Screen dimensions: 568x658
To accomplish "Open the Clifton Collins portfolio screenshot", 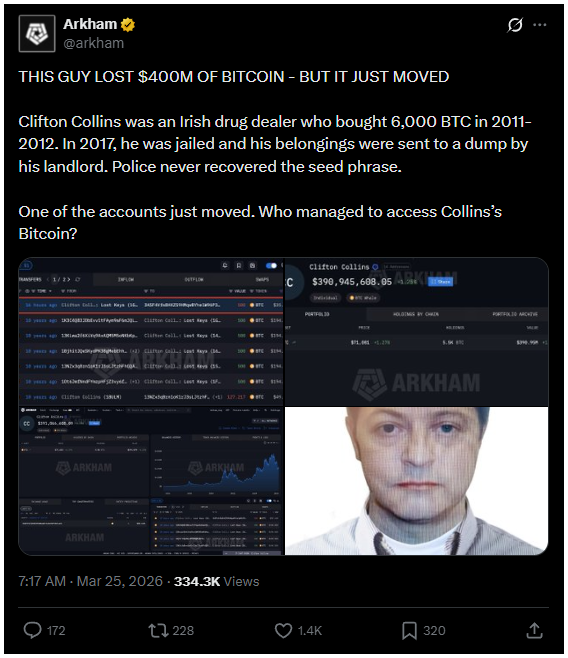I will pyautogui.click(x=416, y=332).
